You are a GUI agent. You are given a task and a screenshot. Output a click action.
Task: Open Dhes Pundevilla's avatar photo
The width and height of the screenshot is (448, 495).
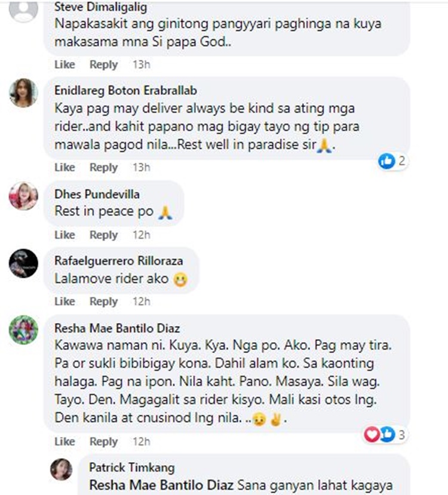coord(23,196)
